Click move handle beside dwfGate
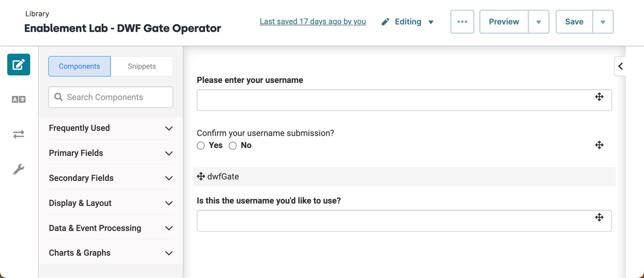The image size is (644, 278). 201,176
